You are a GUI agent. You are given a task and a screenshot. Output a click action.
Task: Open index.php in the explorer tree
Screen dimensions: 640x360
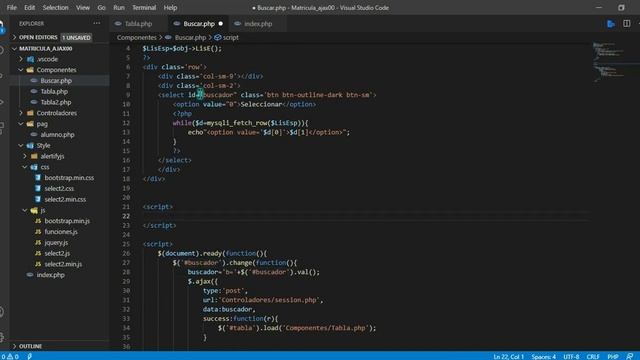coord(51,275)
